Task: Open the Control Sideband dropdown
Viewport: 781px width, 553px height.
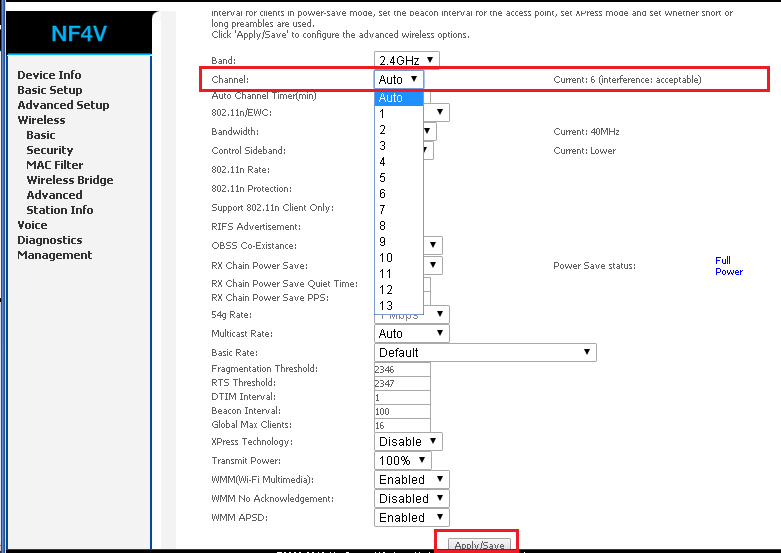Action: [x=428, y=150]
